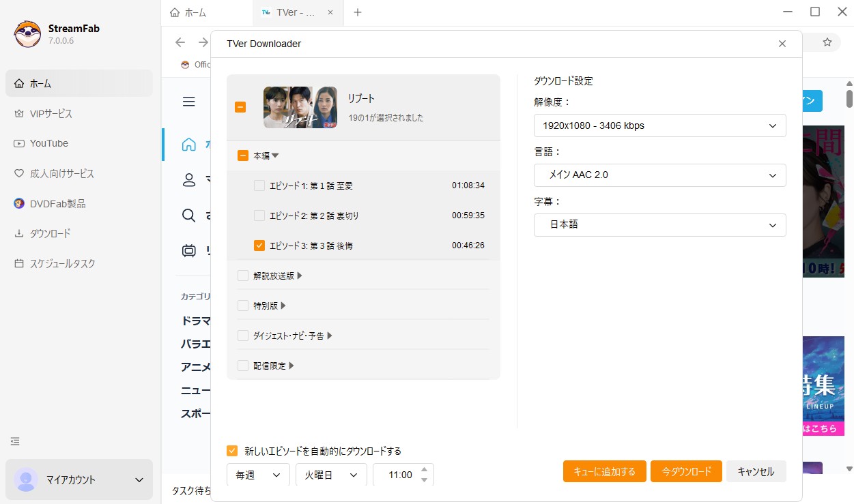This screenshot has height=504, width=854.
Task: Click the collapse sidebar icon at bottom left
Action: pos(15,441)
